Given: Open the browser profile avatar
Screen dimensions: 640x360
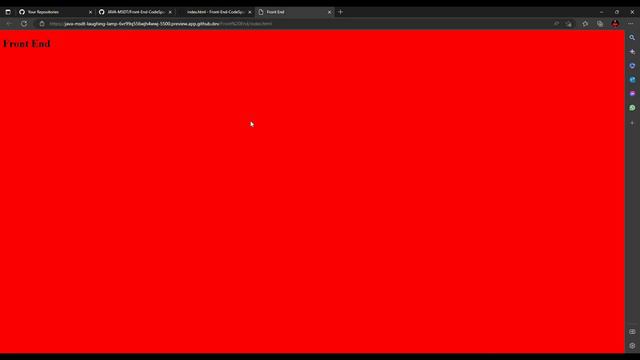Looking at the screenshot, I should (x=615, y=24).
